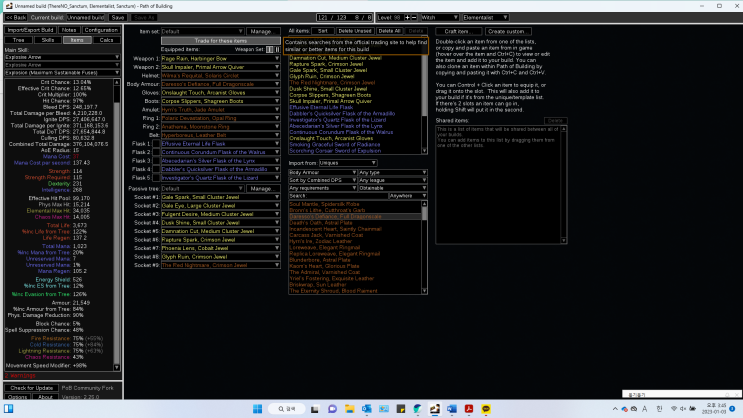
Task: Click the level decrease minus button
Action: (x=414, y=18)
